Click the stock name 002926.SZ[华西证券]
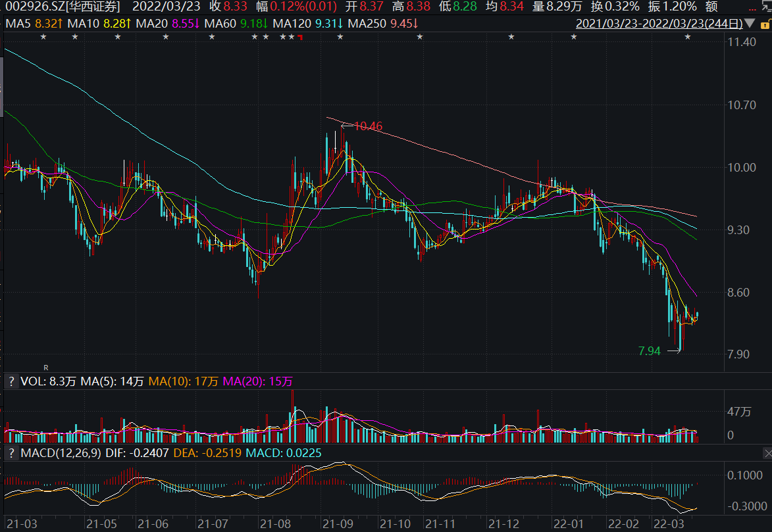The width and height of the screenshot is (772, 532). click(63, 7)
